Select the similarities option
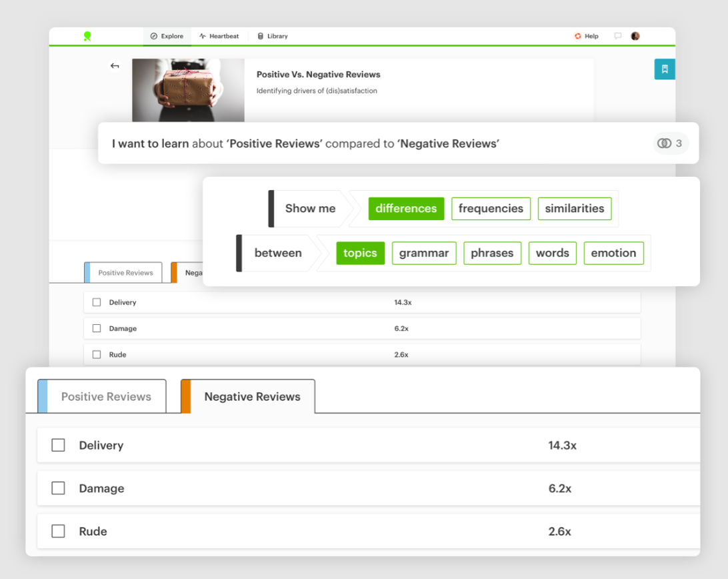Image resolution: width=728 pixels, height=579 pixels. tap(574, 209)
